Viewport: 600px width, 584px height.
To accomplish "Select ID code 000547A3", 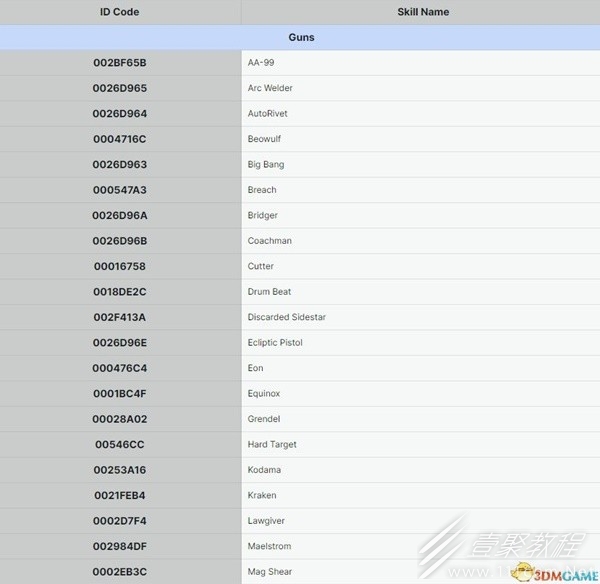I will pos(120,190).
